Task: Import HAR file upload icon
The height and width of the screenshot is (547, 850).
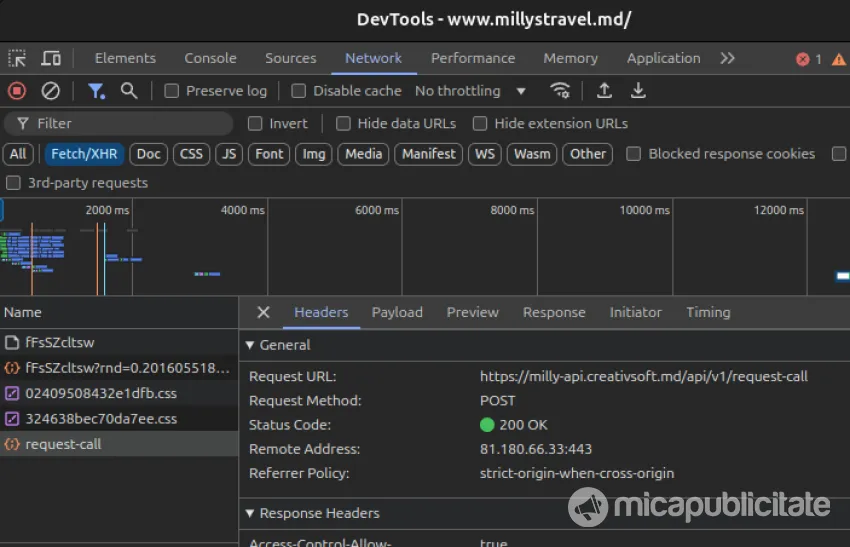Action: (604, 91)
